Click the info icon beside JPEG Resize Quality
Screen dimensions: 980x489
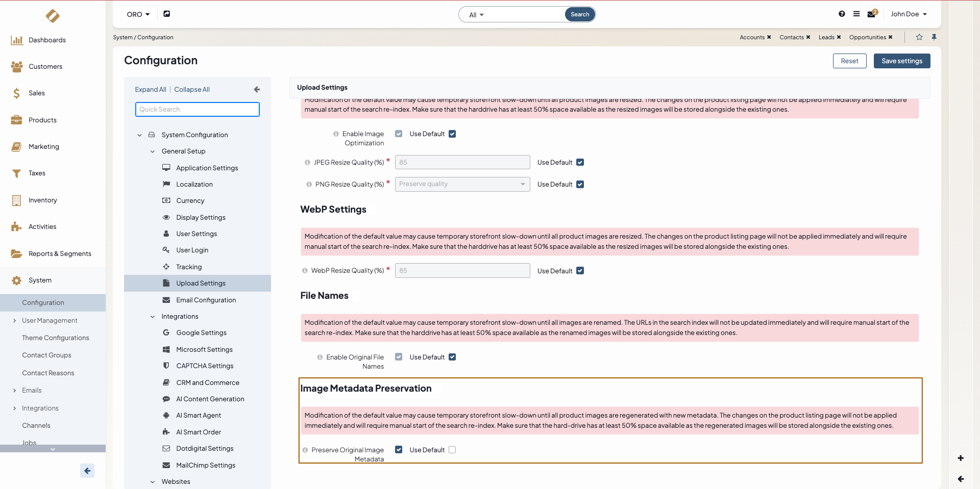tap(307, 163)
